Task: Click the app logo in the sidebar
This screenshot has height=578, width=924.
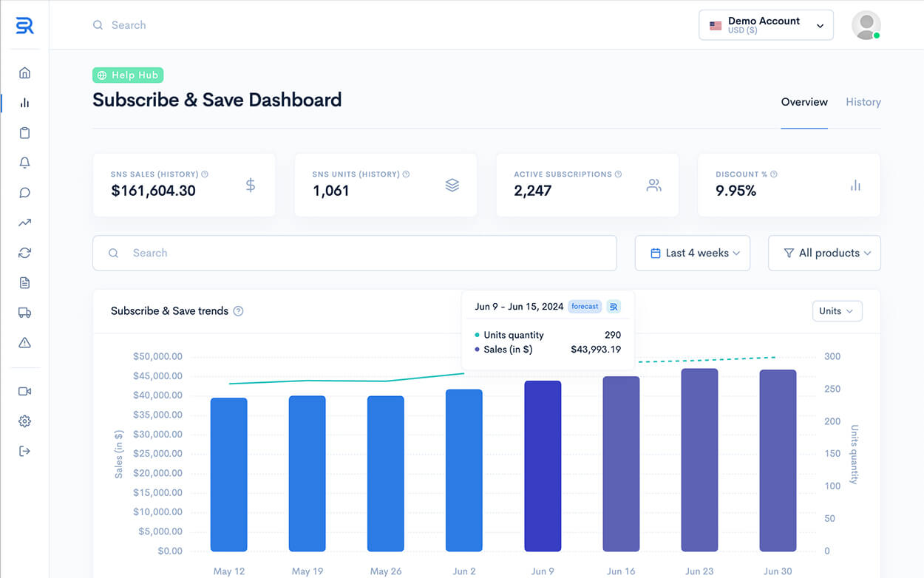Action: (24, 25)
